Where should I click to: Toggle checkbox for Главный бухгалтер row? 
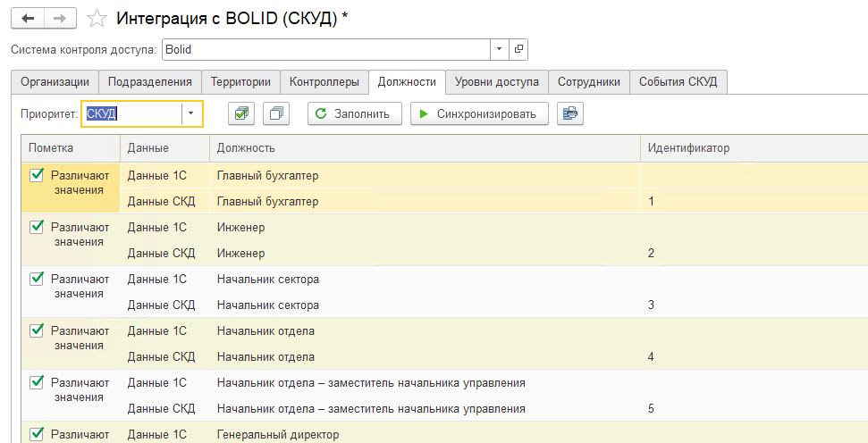tap(37, 176)
